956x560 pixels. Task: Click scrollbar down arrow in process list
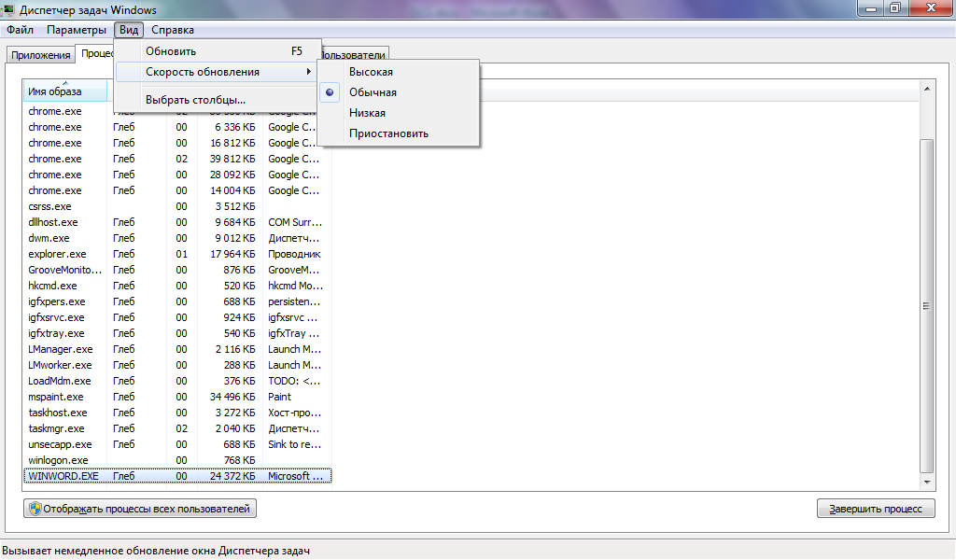(927, 482)
